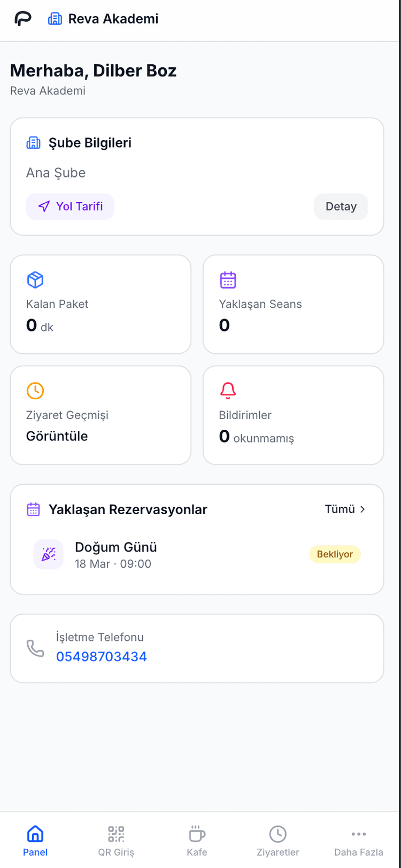Tap the Kafe cup icon
The image size is (401, 868).
coord(197,833)
